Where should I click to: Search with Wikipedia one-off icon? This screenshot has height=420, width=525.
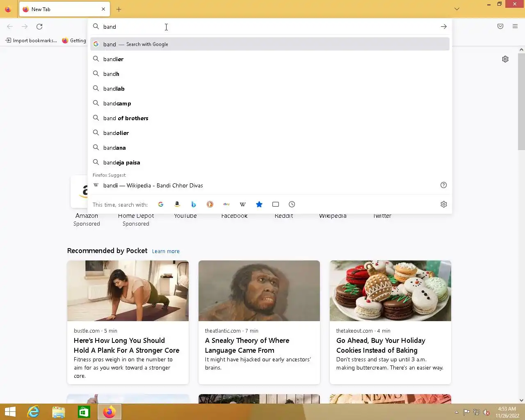tap(243, 204)
